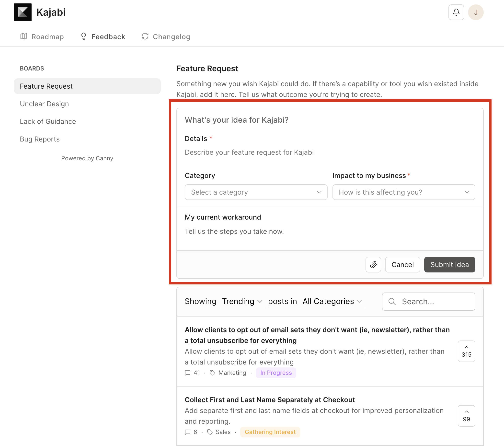Viewport: 504px width, 446px height.
Task: Open the All Categories filter dropdown
Action: coord(332,301)
